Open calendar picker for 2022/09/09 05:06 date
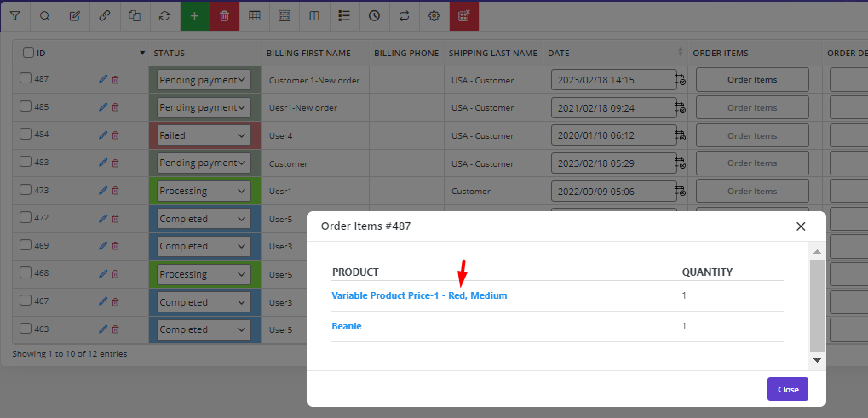 [x=680, y=191]
